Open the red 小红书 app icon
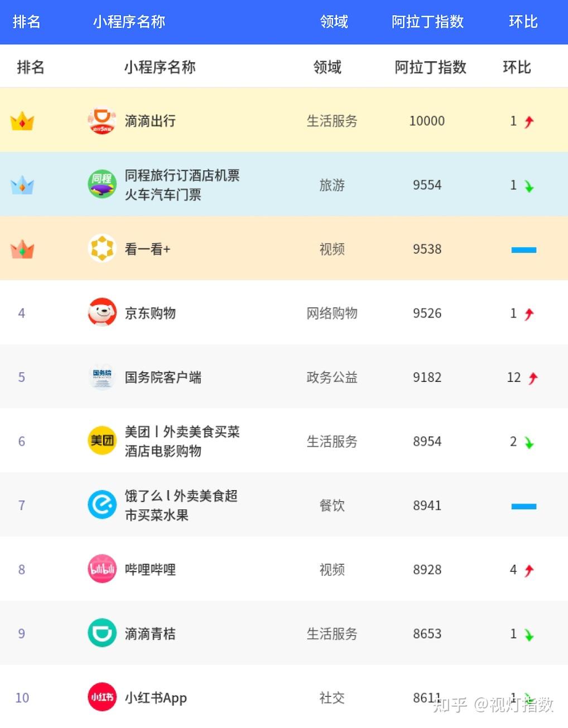This screenshot has height=728, width=568. pos(102,697)
